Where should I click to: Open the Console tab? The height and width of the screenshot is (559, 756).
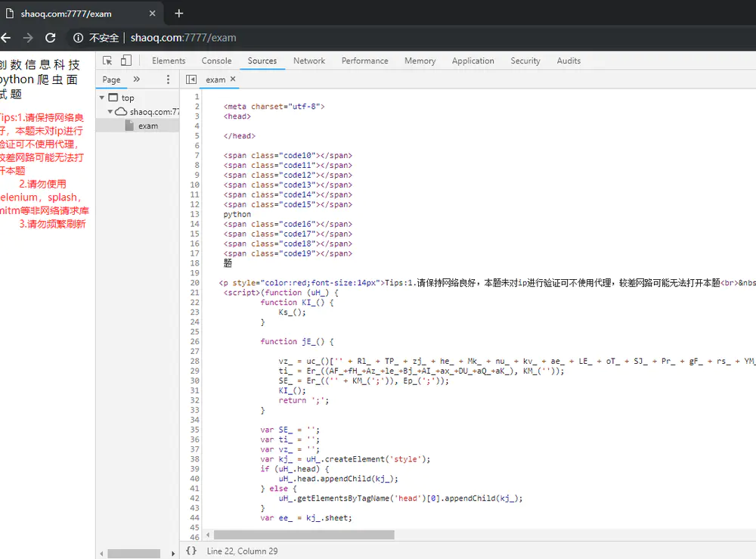pos(216,61)
